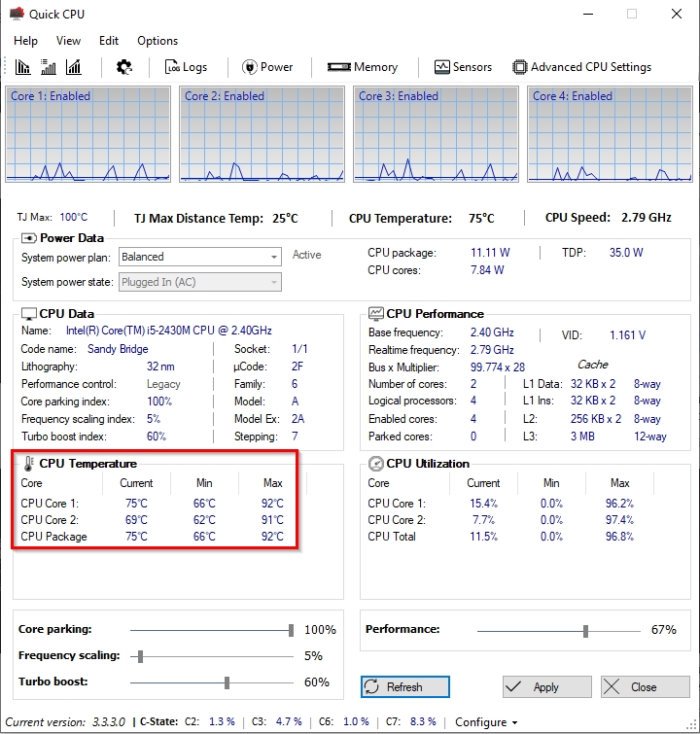700x734 pixels.
Task: Click the C7 state value 8.3 %
Action: coord(423,721)
